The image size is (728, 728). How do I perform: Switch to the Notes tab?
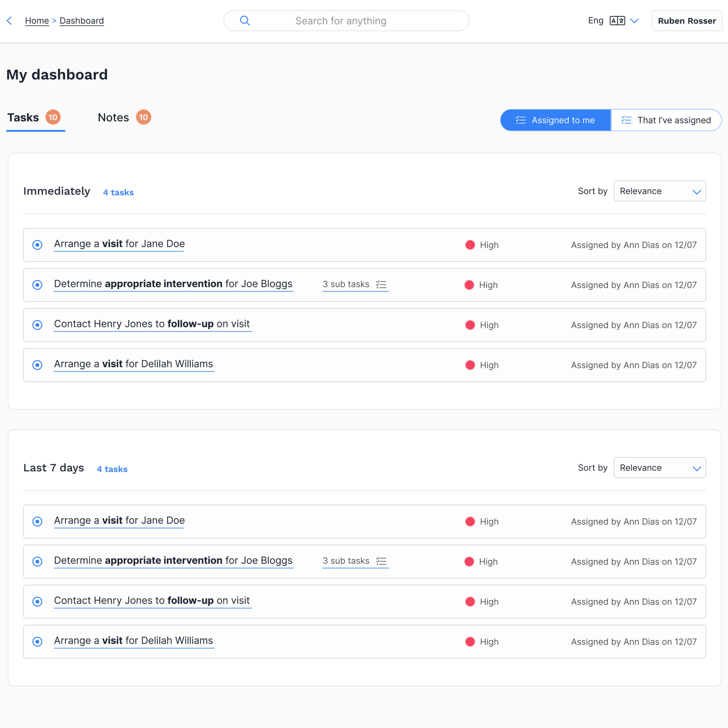pos(113,118)
